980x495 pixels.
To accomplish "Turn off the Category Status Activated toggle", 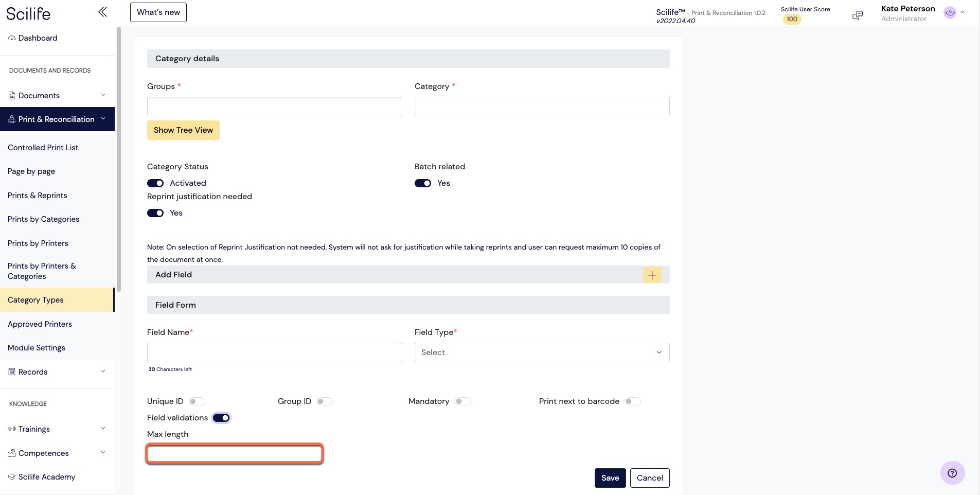I will tap(155, 183).
